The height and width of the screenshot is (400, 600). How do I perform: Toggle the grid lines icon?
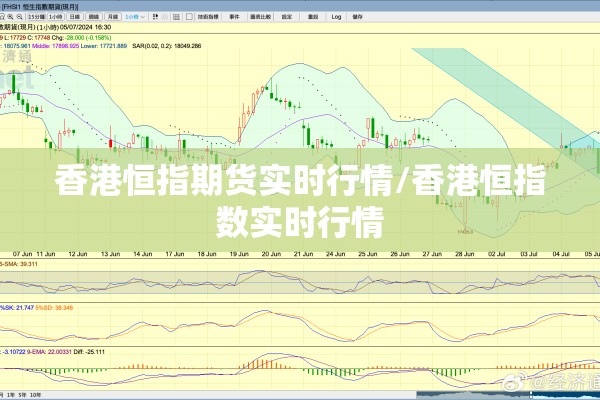point(176,17)
